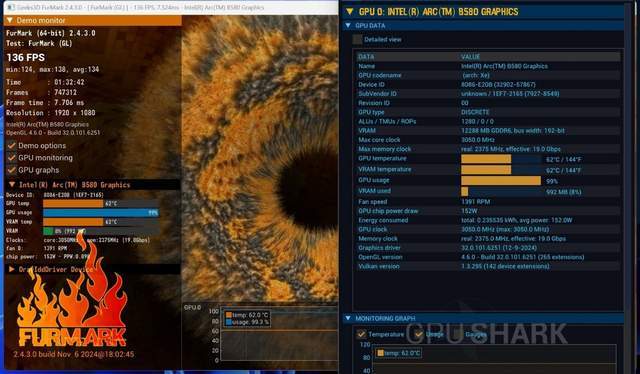This screenshot has width=640, height=374.
Task: Toggle the Usage graph checkbox
Action: tap(419, 334)
